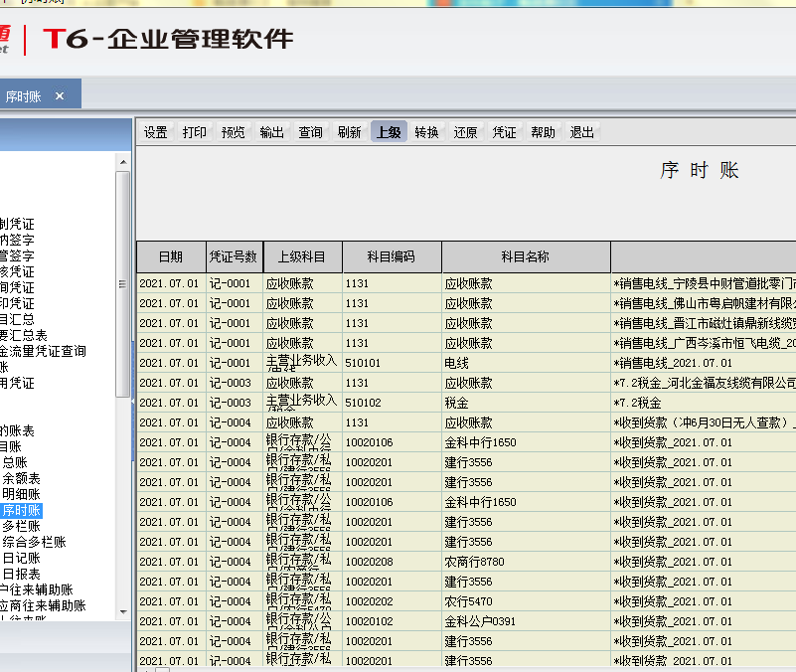This screenshot has height=672, width=796.
Task: Click the 科目编码 column header
Action: tap(392, 257)
